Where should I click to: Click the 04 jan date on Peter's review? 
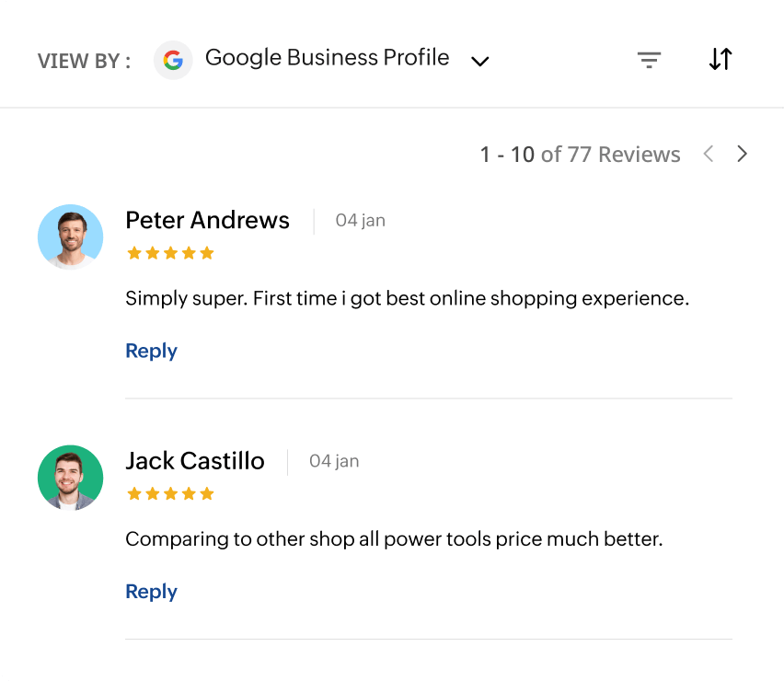tap(360, 221)
